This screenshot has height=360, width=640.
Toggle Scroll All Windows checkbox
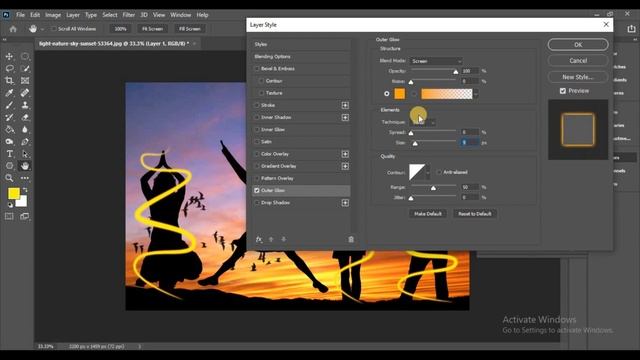(54, 29)
